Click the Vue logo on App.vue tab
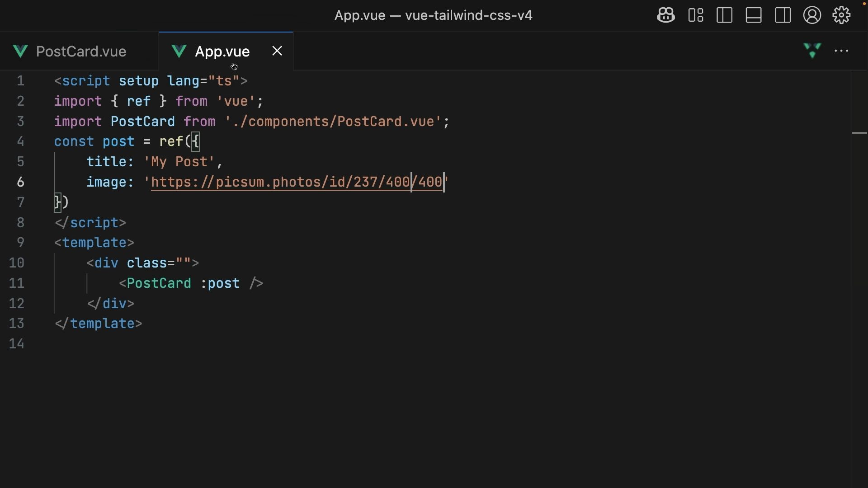The height and width of the screenshot is (488, 868). pyautogui.click(x=179, y=52)
